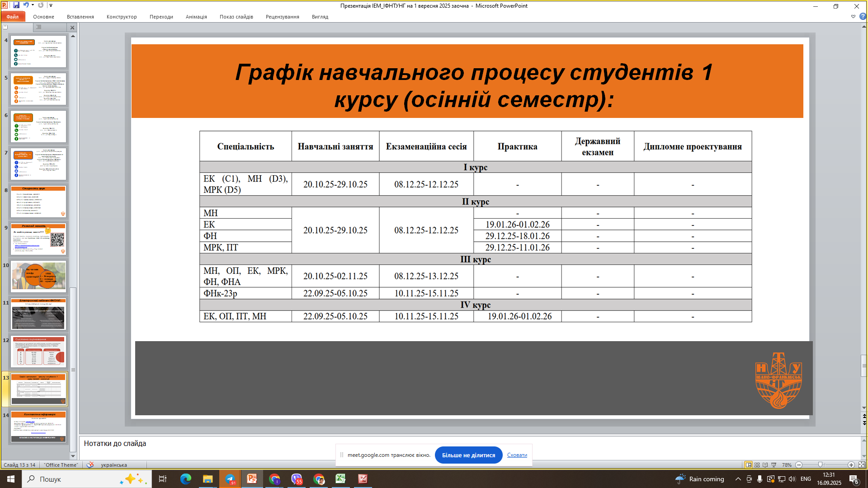Open the Undo history dropdown arrow

coord(33,5)
